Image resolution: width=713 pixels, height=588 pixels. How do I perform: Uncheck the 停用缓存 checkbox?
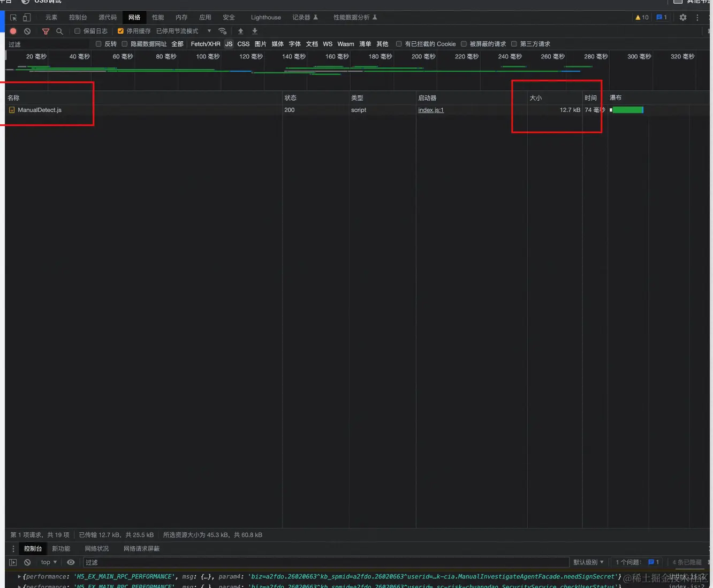pos(120,31)
